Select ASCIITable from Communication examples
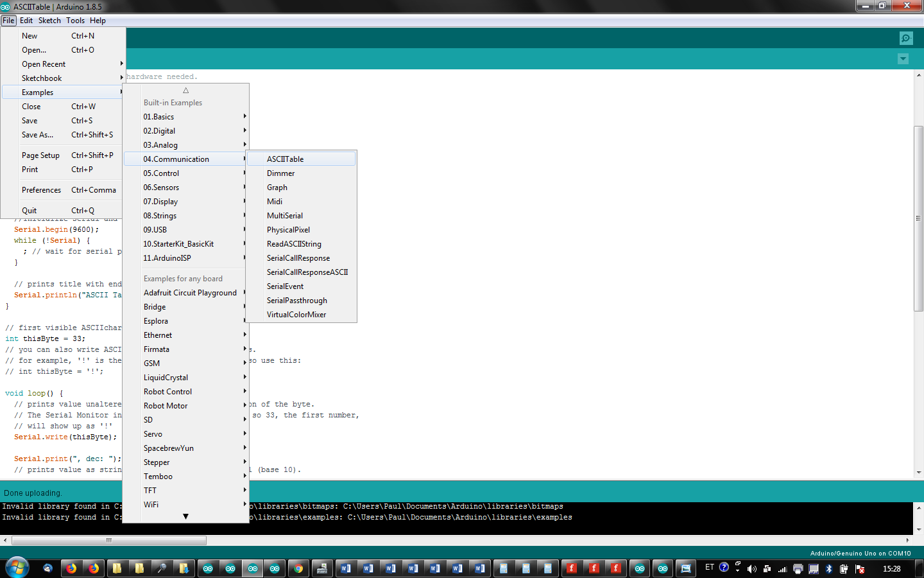This screenshot has width=924, height=578. [286, 159]
